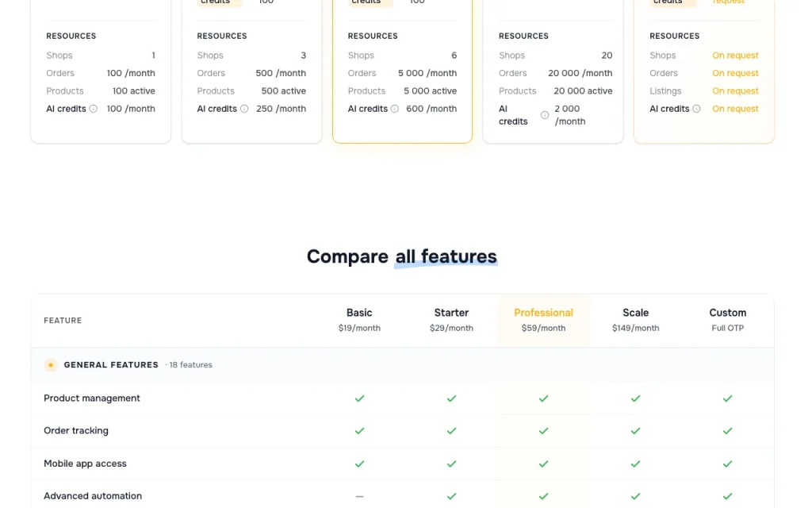Click the AI credits info icon beside 2 000 /month
Screen dimensions: 812x508
point(545,115)
